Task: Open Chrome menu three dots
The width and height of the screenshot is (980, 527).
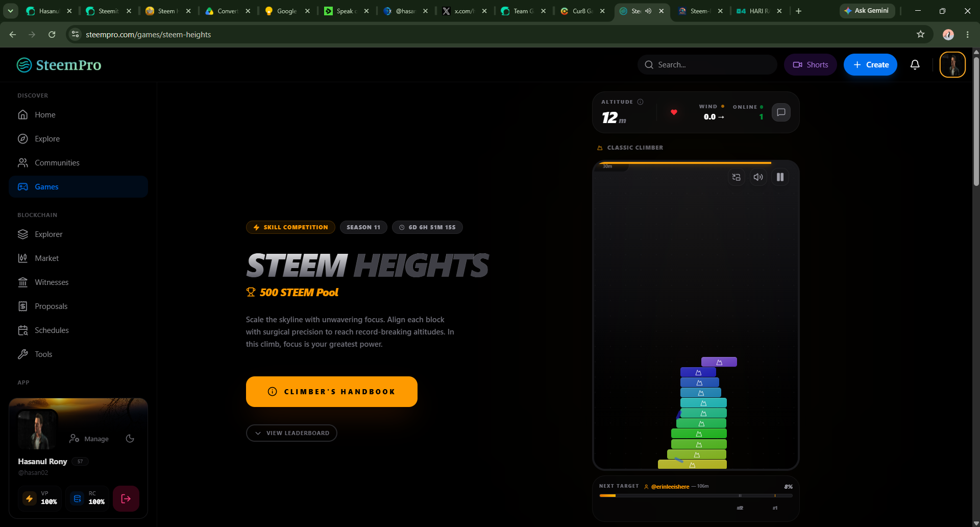Action: pos(968,35)
